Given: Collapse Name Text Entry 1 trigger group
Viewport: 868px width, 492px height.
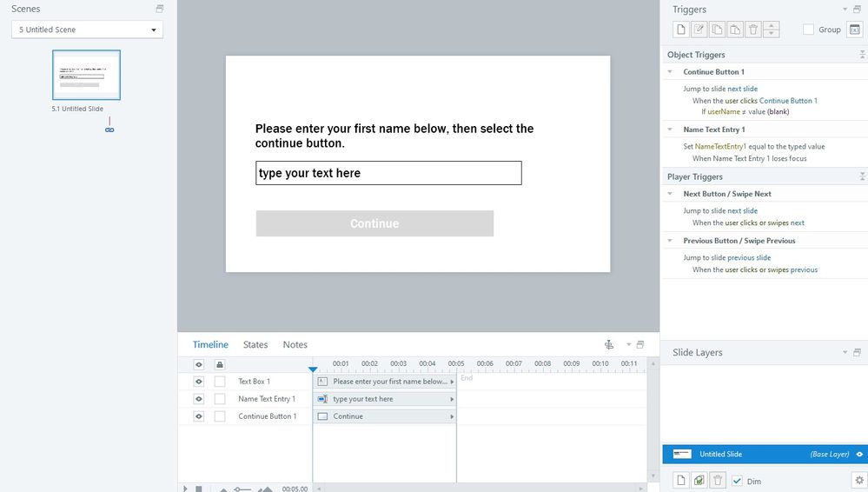Looking at the screenshot, I should coord(670,130).
